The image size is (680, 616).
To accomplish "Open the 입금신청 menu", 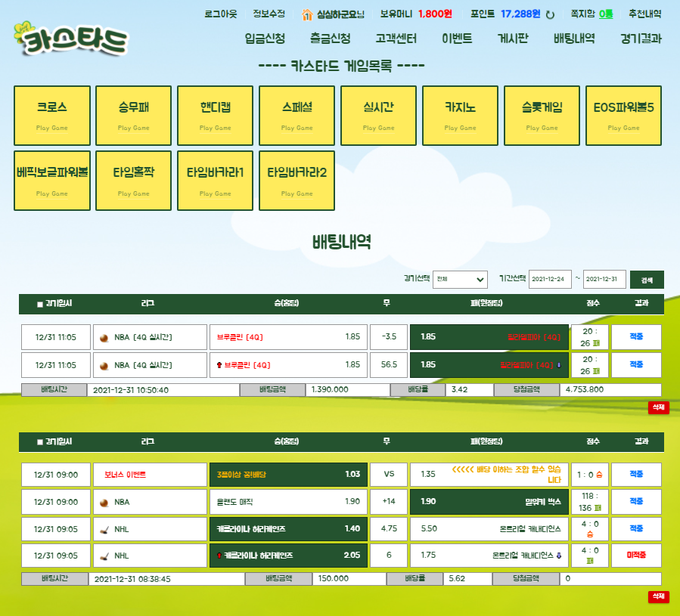I will coord(265,39).
